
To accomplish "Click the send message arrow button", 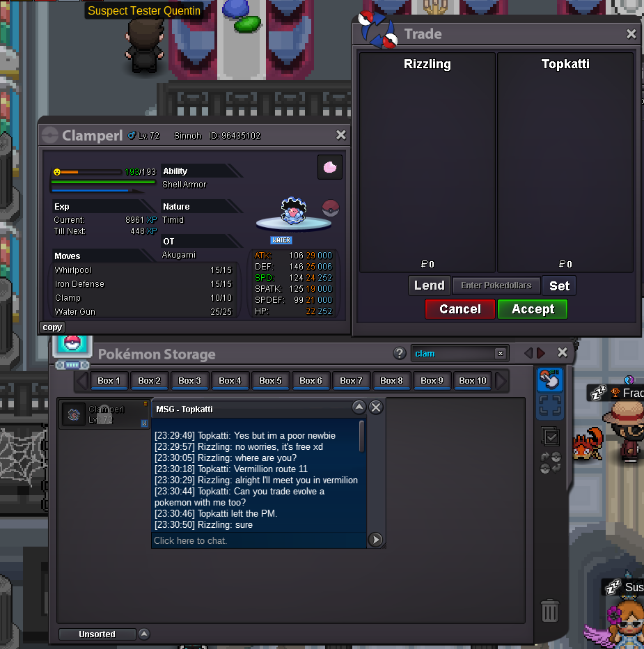I will click(x=375, y=540).
